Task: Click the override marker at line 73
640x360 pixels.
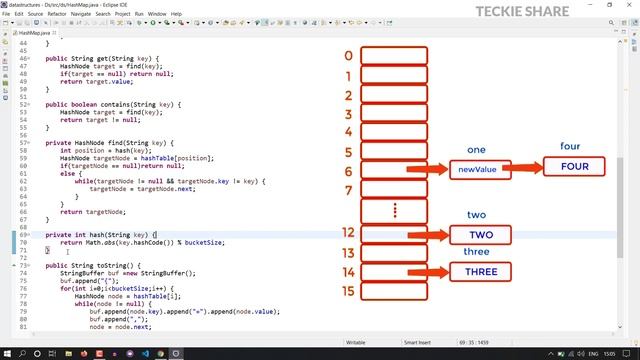Action: click(x=14, y=266)
